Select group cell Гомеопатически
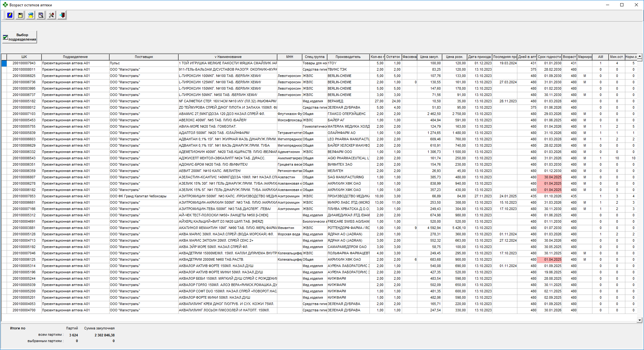The height and width of the screenshot is (350, 644). (x=315, y=127)
